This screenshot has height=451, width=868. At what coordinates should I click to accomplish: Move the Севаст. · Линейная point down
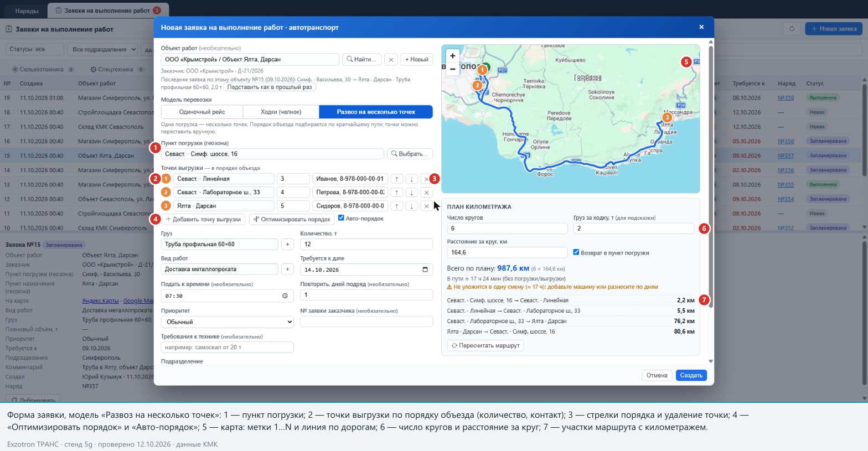coord(411,179)
